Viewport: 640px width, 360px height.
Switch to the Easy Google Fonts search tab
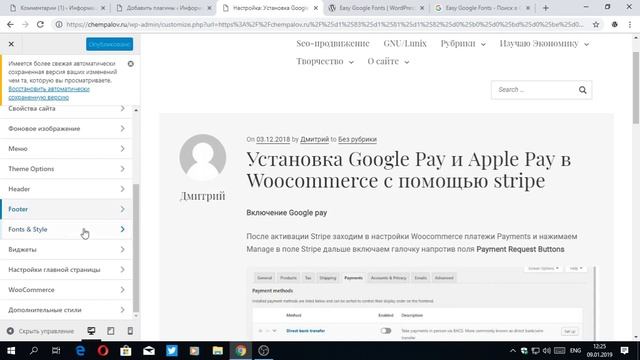click(x=482, y=8)
